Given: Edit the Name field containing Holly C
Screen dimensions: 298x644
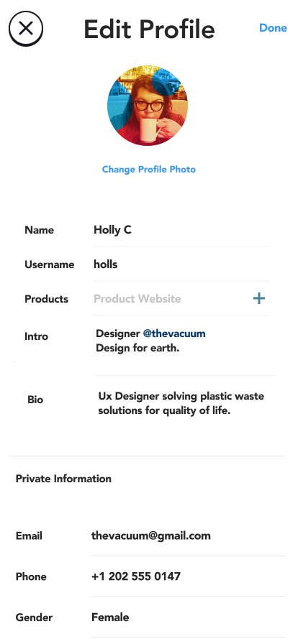Looking at the screenshot, I should point(182,230).
